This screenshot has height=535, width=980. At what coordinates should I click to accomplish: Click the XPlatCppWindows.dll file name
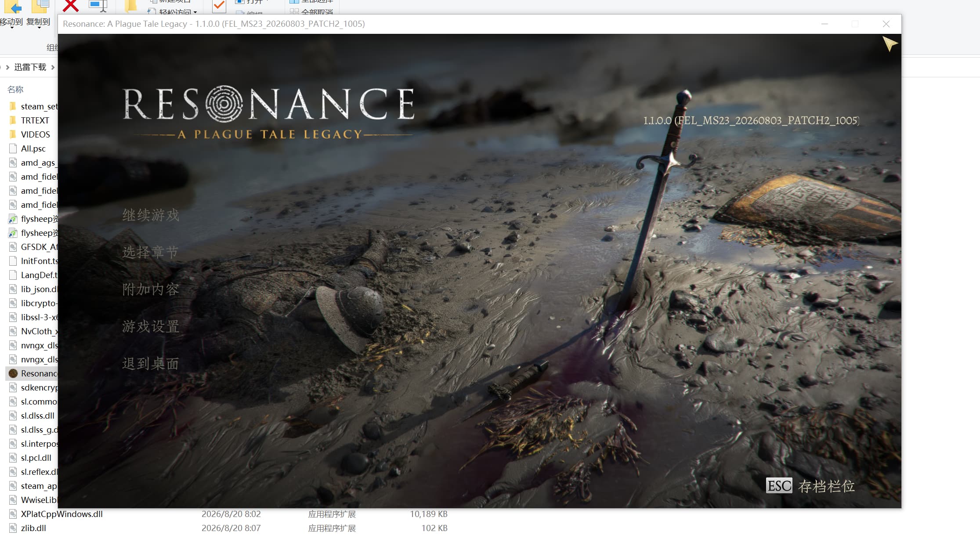coord(62,514)
